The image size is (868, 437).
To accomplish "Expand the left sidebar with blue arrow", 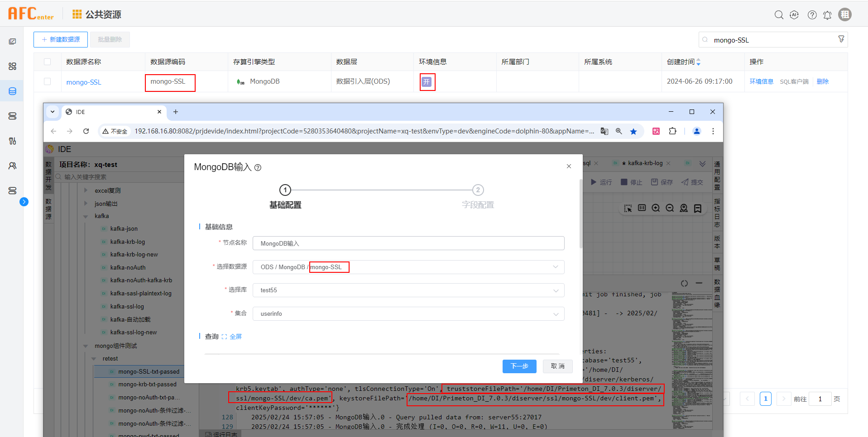I will point(24,202).
